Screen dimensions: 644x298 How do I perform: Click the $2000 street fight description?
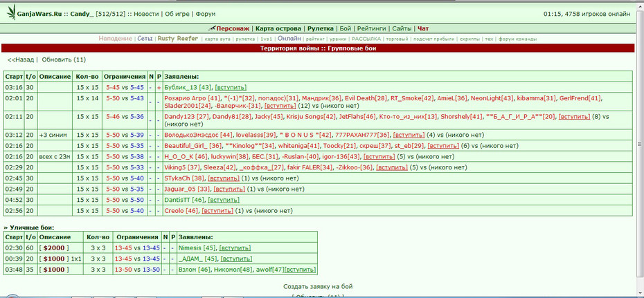[54, 248]
